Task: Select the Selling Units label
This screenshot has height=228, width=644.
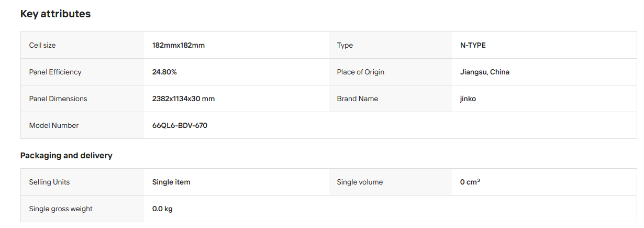Action: coord(50,182)
